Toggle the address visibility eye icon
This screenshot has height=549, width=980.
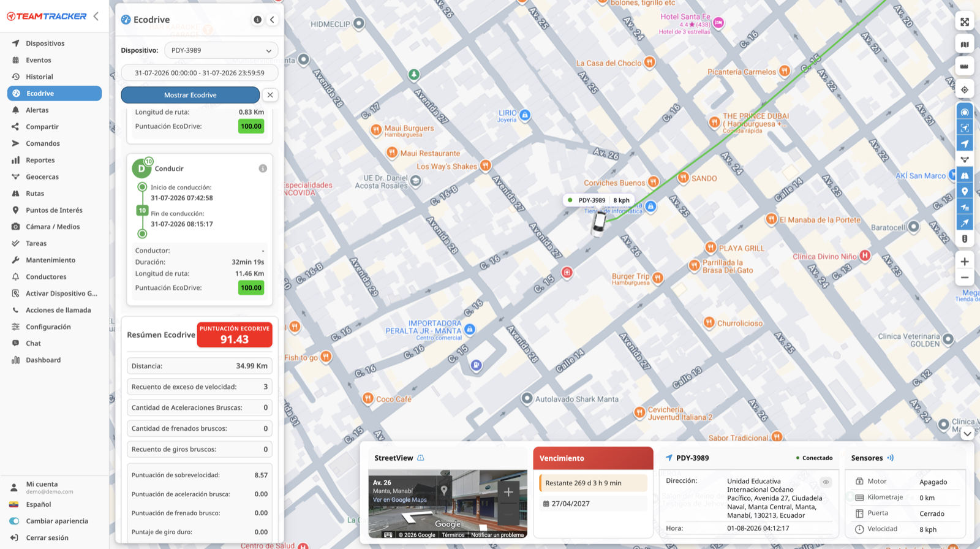pyautogui.click(x=826, y=482)
